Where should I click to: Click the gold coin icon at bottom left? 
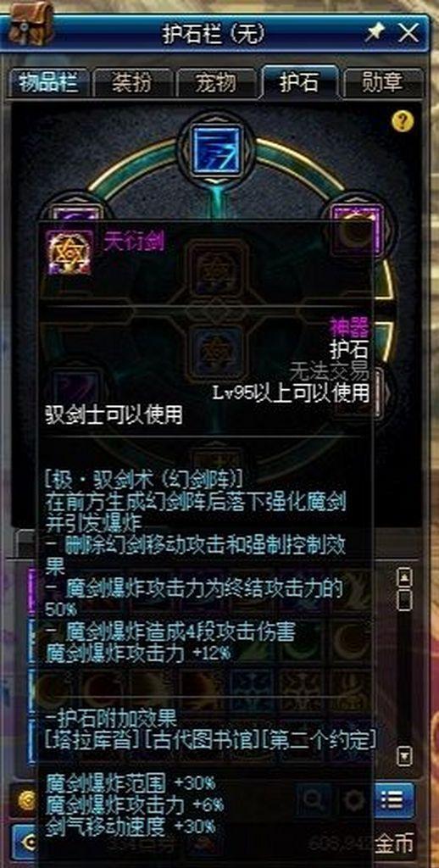click(25, 800)
